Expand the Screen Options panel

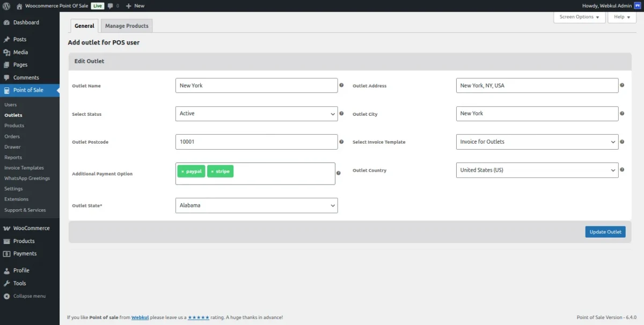pyautogui.click(x=579, y=17)
